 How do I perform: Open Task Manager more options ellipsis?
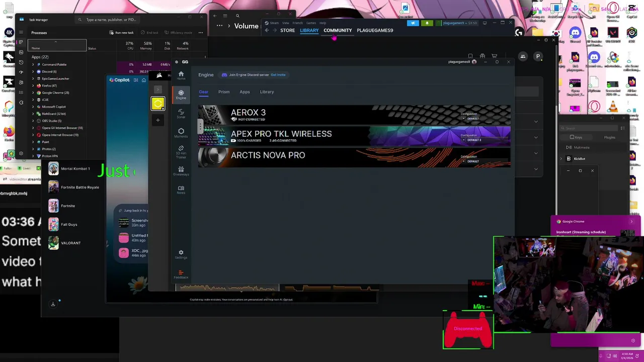point(200,33)
